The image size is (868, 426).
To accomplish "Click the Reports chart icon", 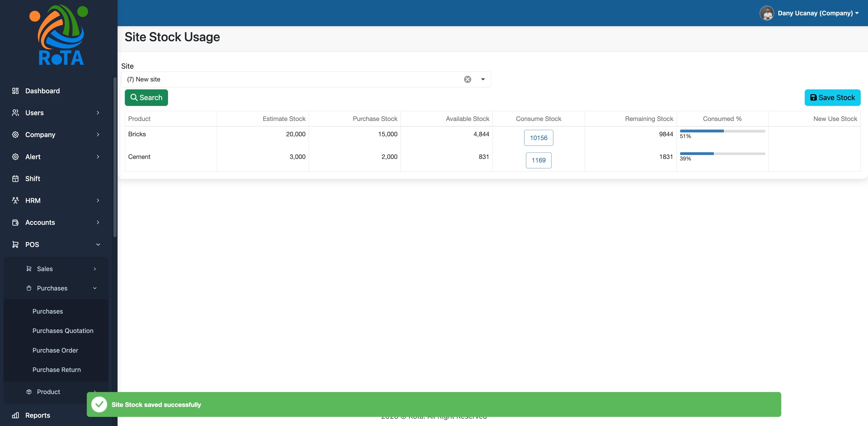I will pyautogui.click(x=15, y=415).
